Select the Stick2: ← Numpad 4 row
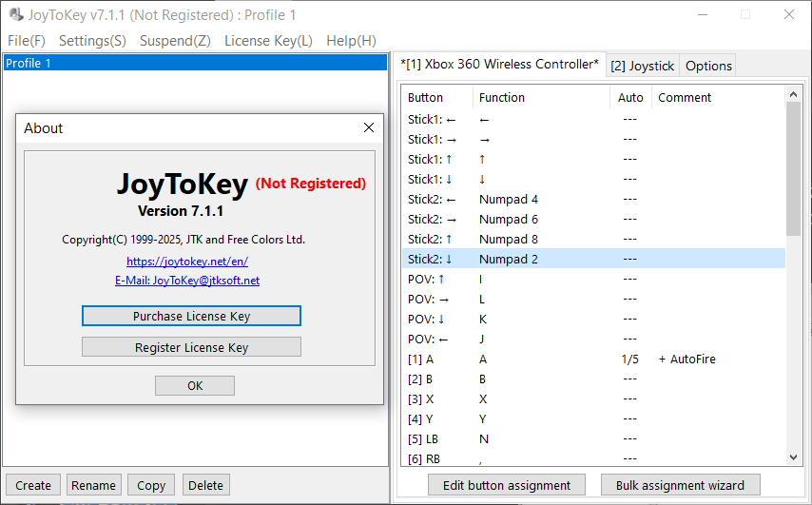This screenshot has height=505, width=812. (x=593, y=199)
